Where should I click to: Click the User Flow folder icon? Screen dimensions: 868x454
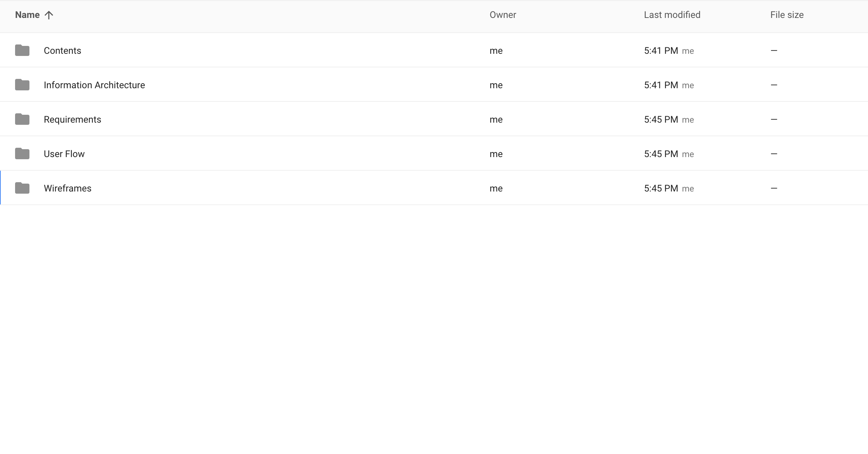point(23,153)
